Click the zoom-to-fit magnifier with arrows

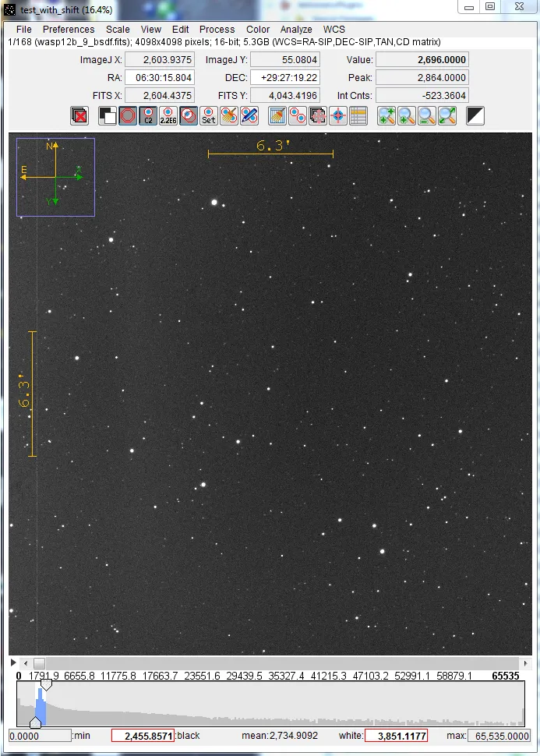click(447, 116)
